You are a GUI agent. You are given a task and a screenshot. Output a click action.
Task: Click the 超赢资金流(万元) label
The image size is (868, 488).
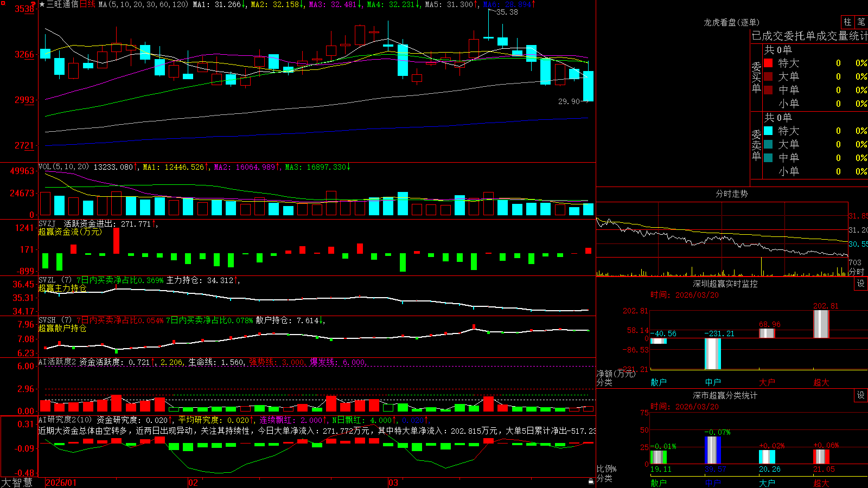pos(70,232)
